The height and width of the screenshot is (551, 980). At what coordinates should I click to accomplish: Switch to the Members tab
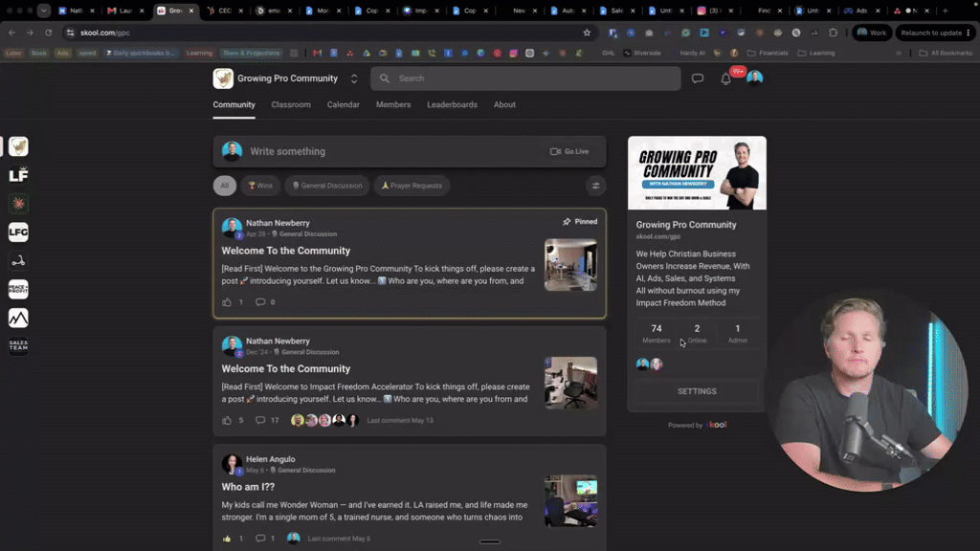tap(393, 104)
